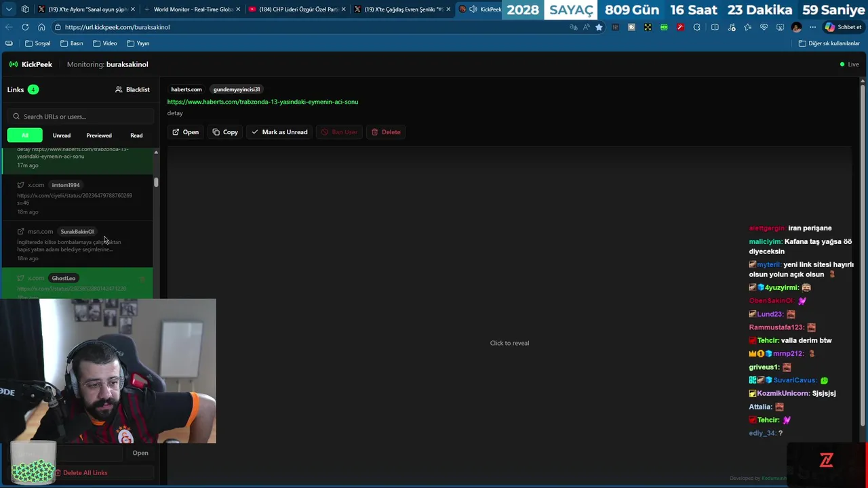The height and width of the screenshot is (488, 868).
Task: Open the Basın bookmarks folder
Action: point(72,43)
